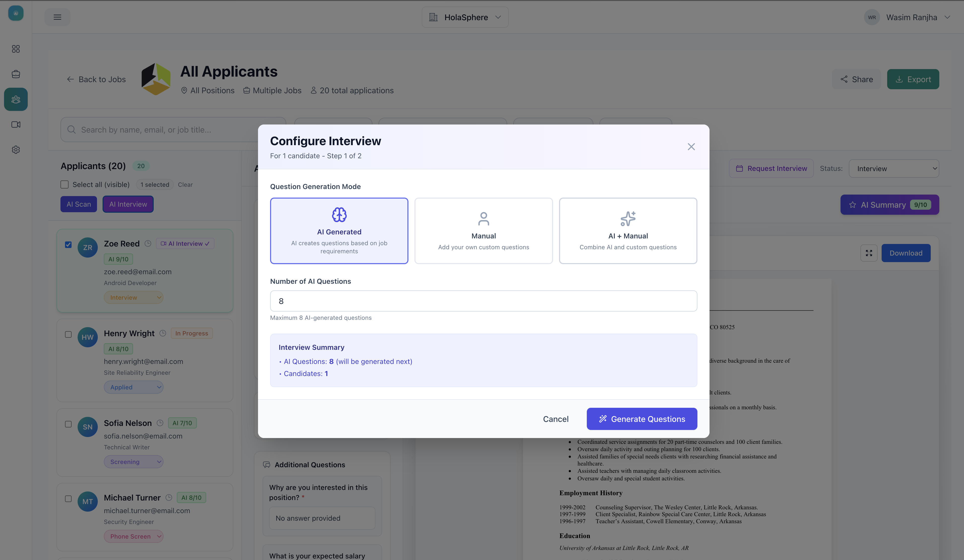Select the Manual question generation mode
Image resolution: width=964 pixels, height=560 pixels.
pos(483,230)
